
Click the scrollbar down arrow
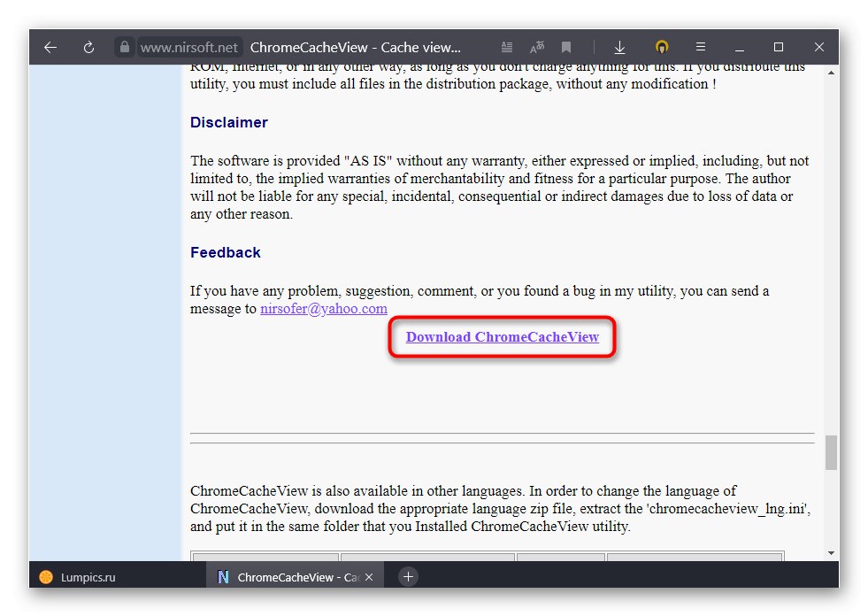coord(831,553)
